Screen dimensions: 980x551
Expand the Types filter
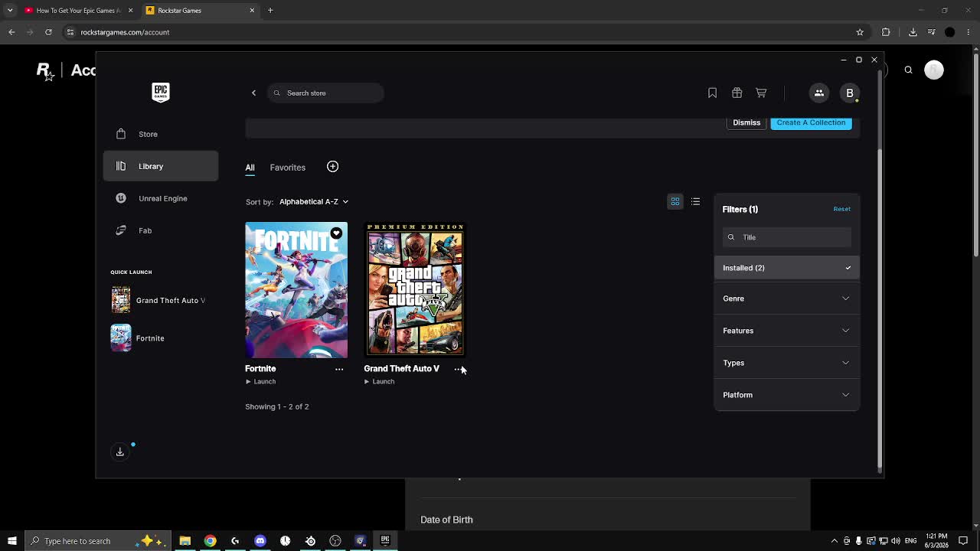(x=787, y=363)
